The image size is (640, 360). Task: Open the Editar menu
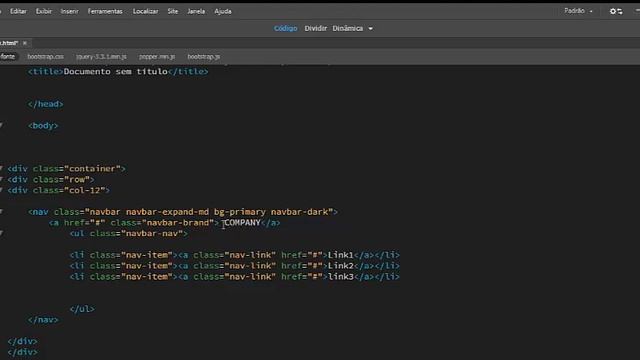point(18,11)
